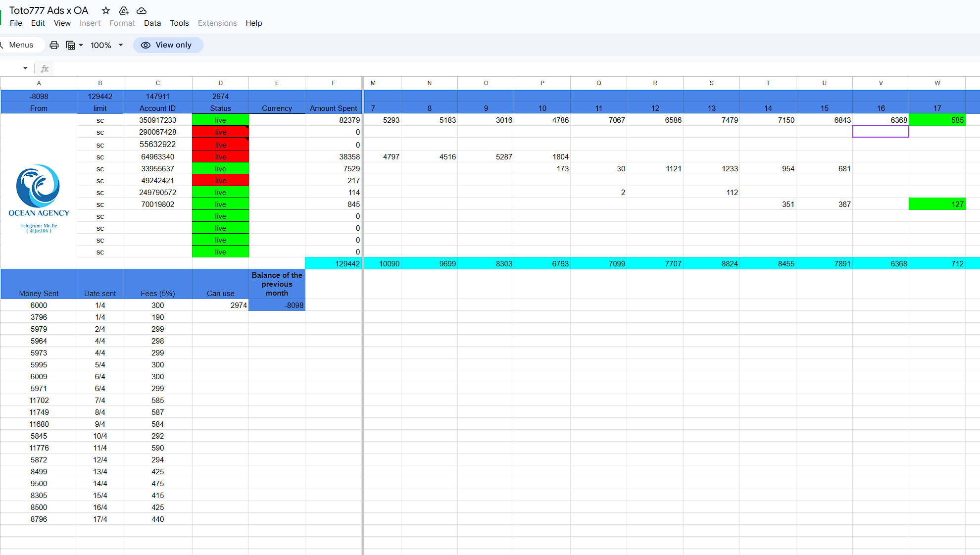Click the cyan total cell 129442
980x555 pixels.
(333, 264)
